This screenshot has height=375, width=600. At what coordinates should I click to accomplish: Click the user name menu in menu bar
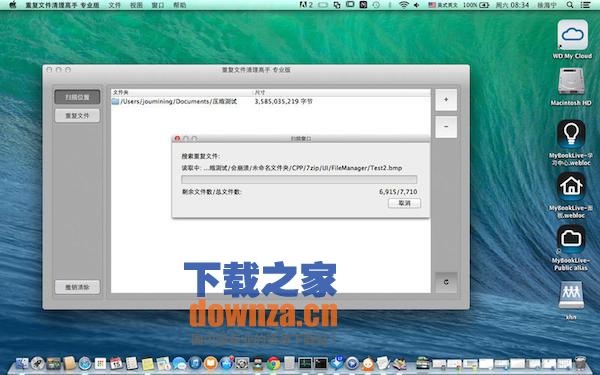point(547,5)
